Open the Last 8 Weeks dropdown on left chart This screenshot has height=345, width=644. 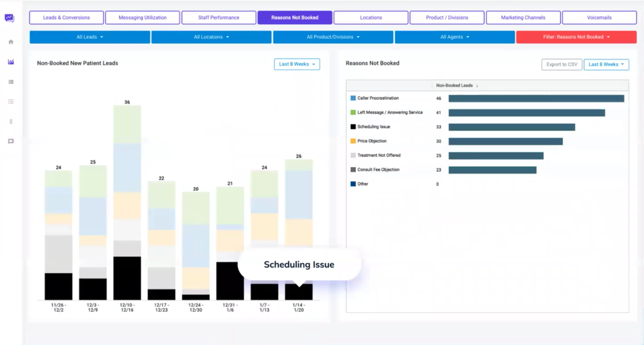(x=297, y=64)
